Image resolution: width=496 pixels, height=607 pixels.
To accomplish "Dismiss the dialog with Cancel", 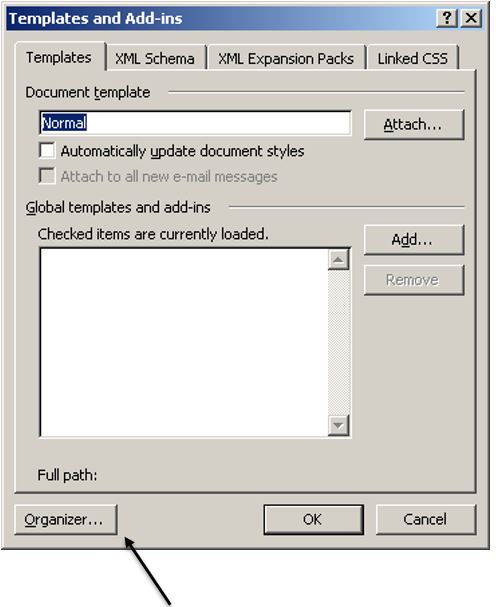I will pyautogui.click(x=426, y=520).
